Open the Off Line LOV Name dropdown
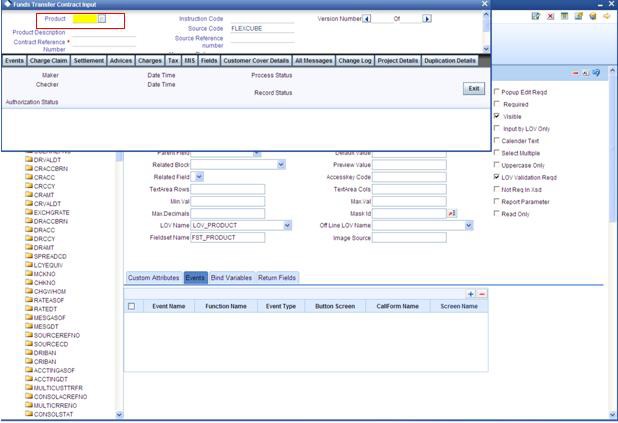Image resolution: width=618 pixels, height=423 pixels. (469, 225)
